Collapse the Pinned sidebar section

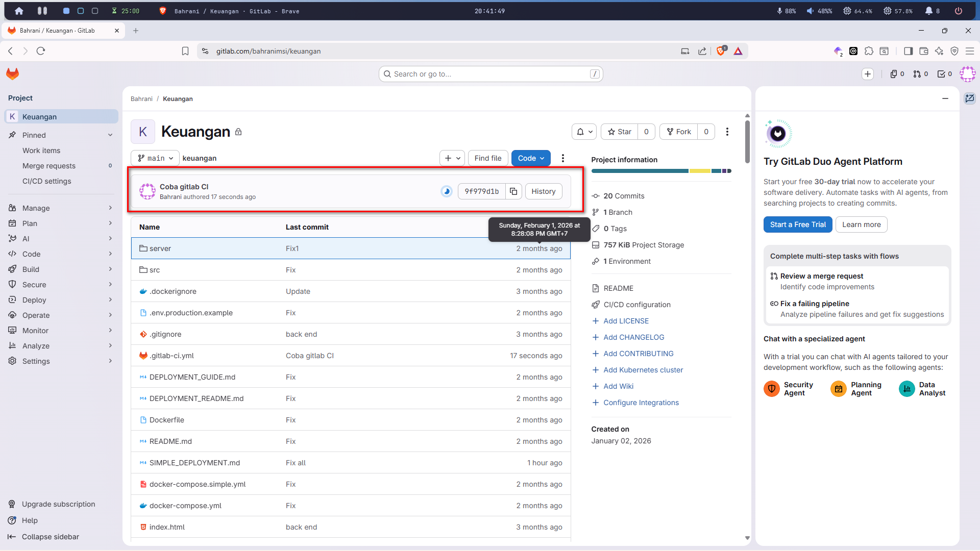61,135
